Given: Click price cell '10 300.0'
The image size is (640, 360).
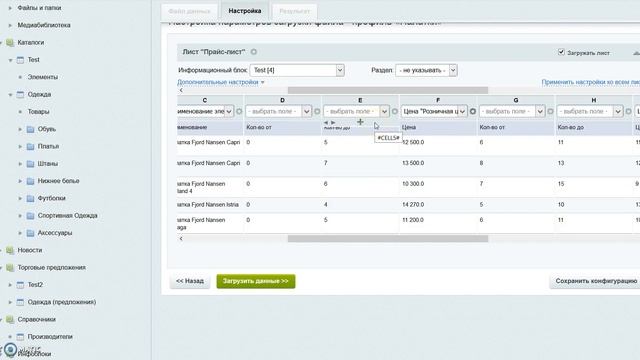Looking at the screenshot, I should 413,184.
